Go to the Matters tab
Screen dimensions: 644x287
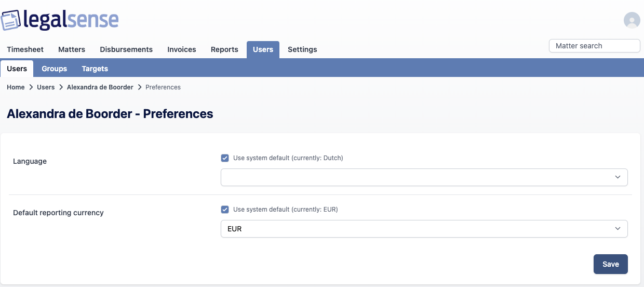pos(72,49)
